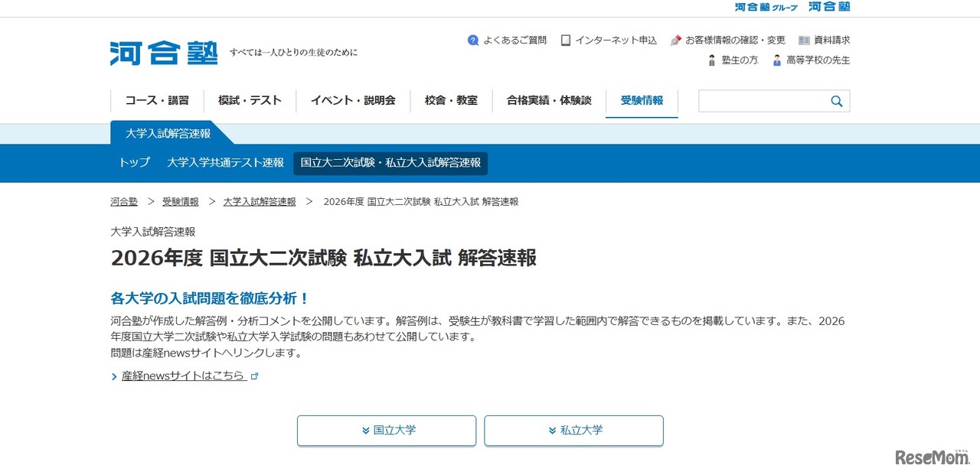Click the 河合塾 logo
Screen dimensions: 980x475
click(x=163, y=51)
